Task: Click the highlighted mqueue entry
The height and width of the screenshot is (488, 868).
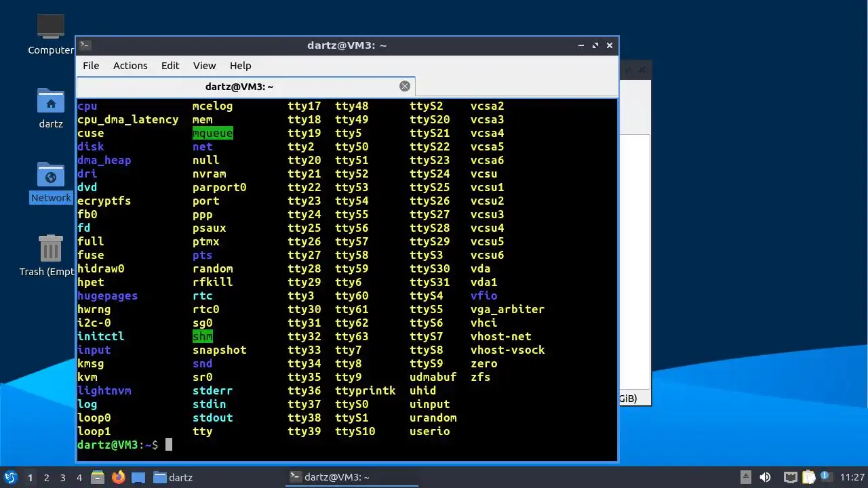Action: coord(213,133)
